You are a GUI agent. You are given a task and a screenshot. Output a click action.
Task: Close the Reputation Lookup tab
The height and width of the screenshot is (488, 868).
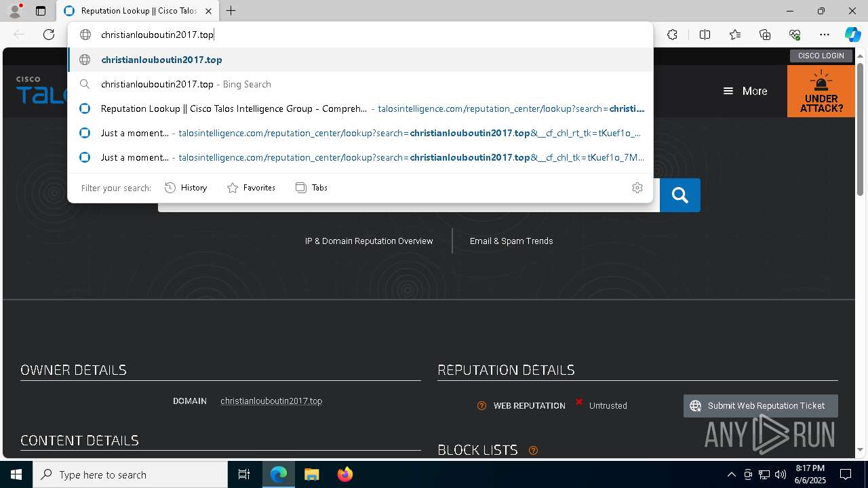[208, 11]
